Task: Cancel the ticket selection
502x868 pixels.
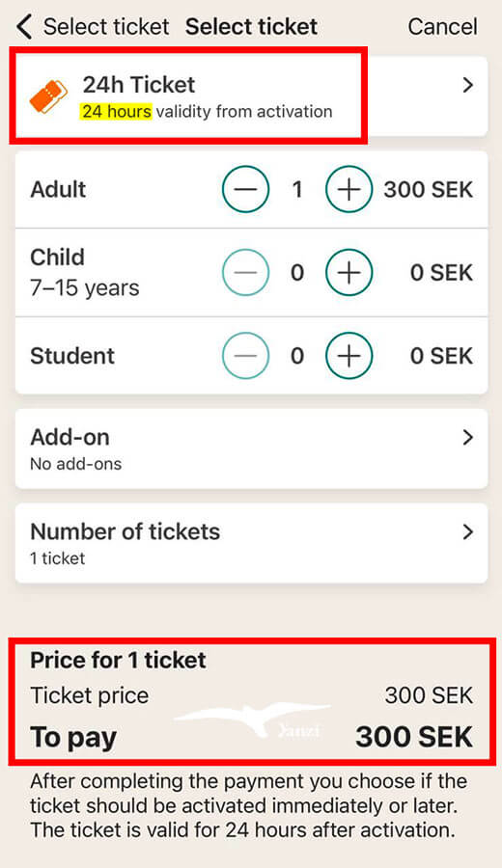Action: (442, 27)
